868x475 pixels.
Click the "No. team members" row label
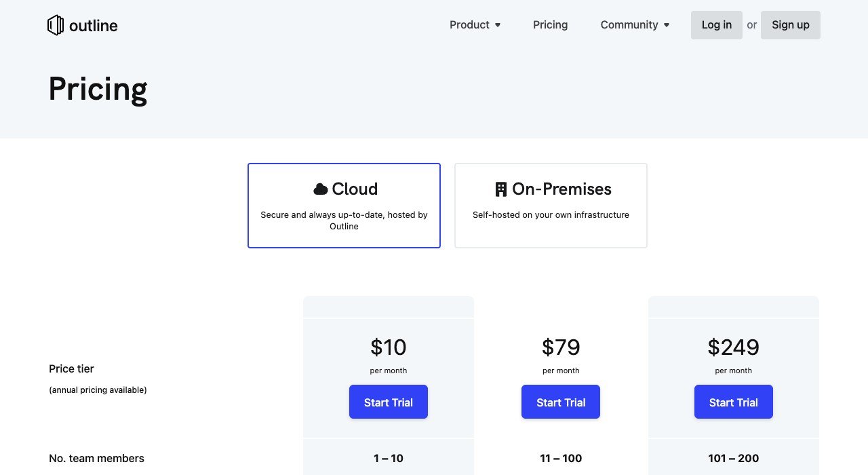point(96,458)
